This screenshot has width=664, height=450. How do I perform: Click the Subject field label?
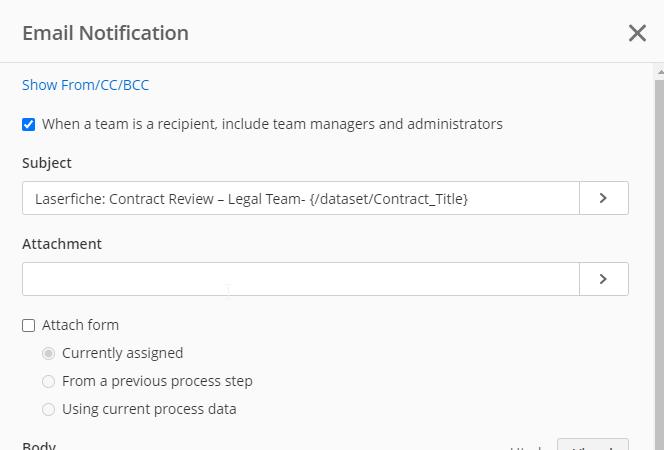coord(47,163)
